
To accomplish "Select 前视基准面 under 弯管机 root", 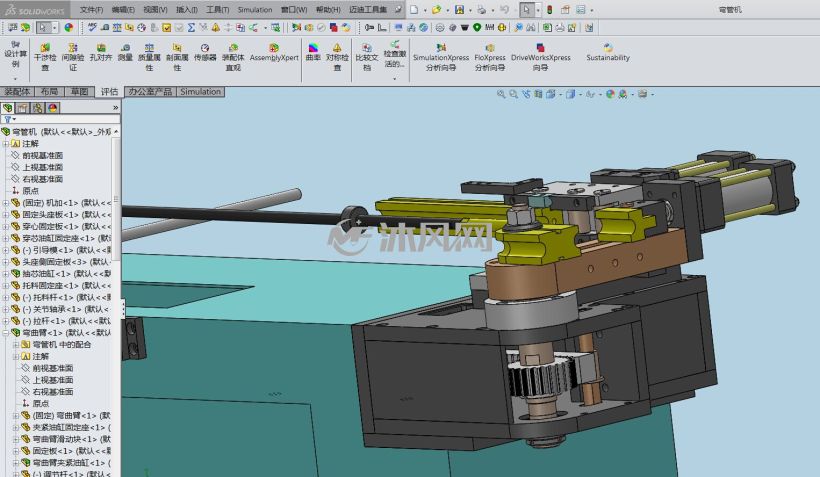I will pyautogui.click(x=42, y=155).
